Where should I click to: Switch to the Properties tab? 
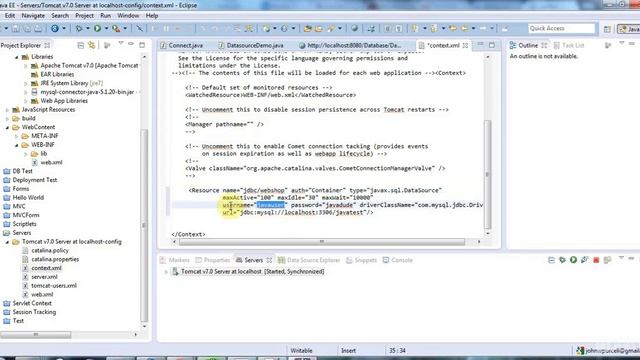213,260
